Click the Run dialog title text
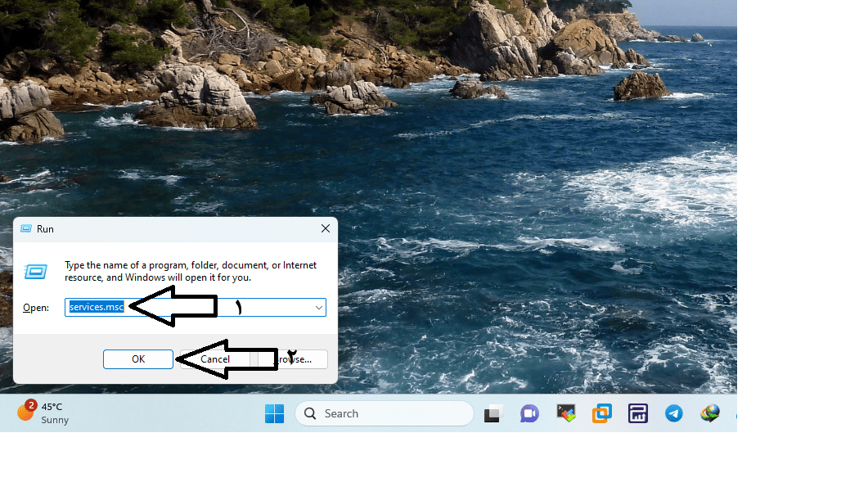The width and height of the screenshot is (868, 487). tap(45, 229)
